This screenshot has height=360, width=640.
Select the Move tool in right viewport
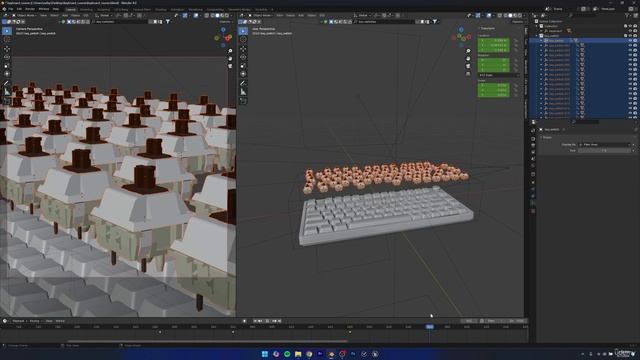coord(243,49)
